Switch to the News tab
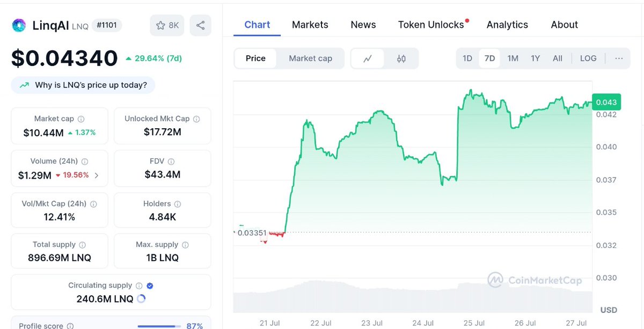The image size is (644, 329). [363, 25]
